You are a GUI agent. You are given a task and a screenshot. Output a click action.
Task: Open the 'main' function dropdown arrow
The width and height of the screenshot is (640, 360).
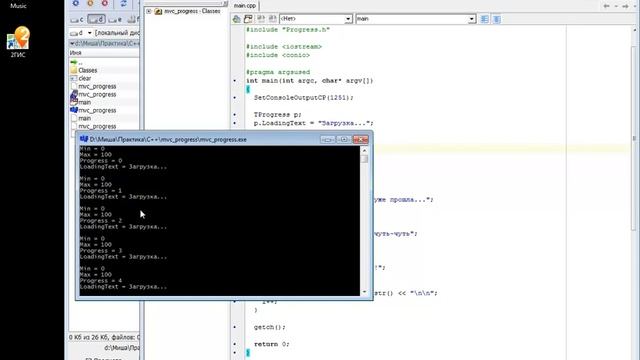[471, 19]
